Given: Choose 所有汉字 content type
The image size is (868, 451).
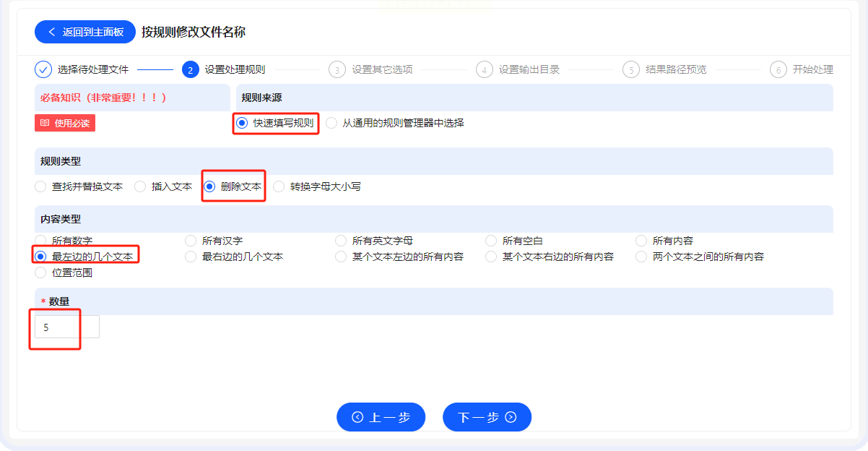Looking at the screenshot, I should click(x=214, y=241).
